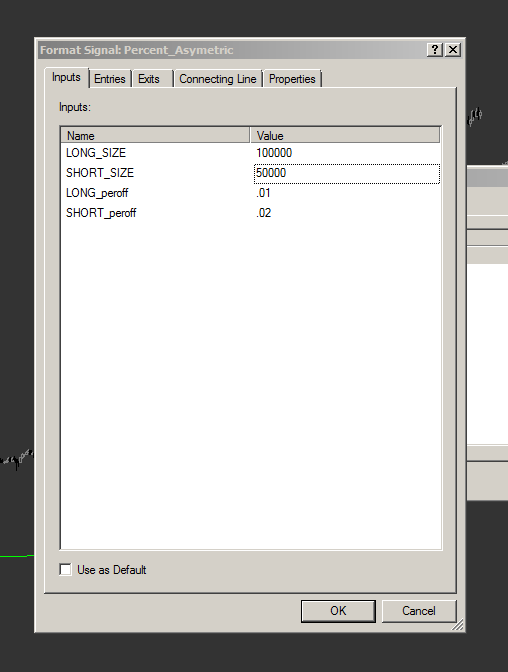Switch to the Inputs tab
The width and height of the screenshot is (508, 672).
click(66, 78)
